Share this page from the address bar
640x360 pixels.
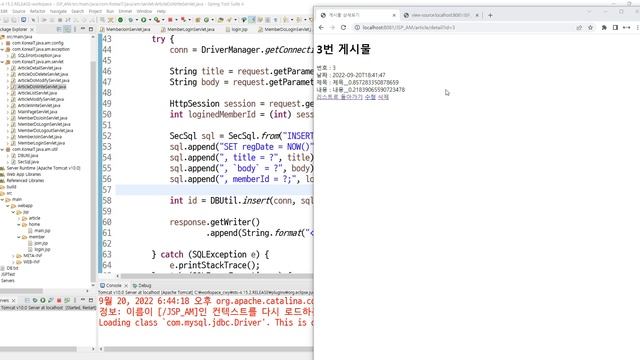pyautogui.click(x=579, y=27)
